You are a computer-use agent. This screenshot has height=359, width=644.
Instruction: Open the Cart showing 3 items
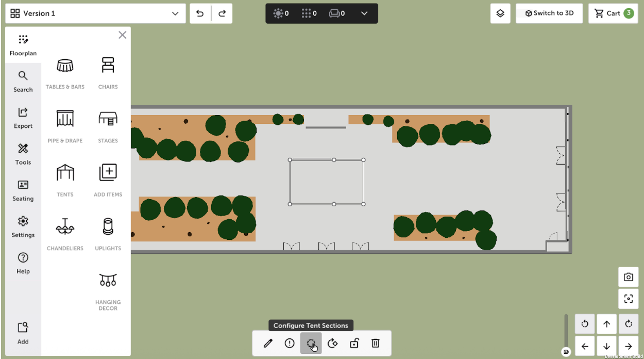click(x=612, y=13)
